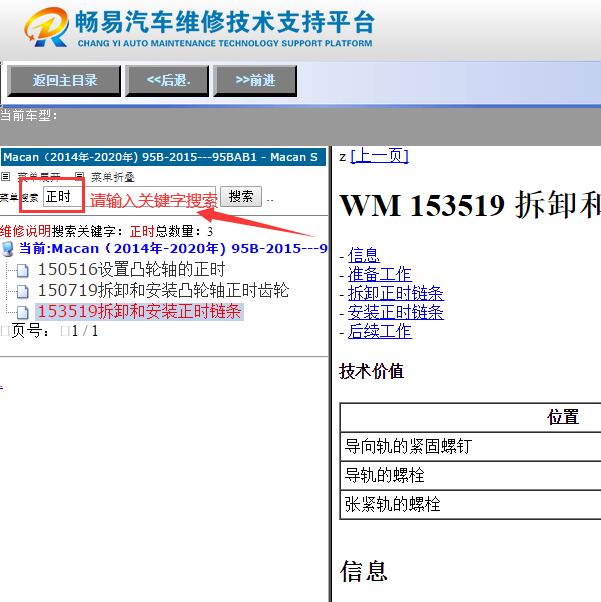Viewport: 601px width, 602px height.
Task: Click the 菜单折叠 list icon
Action: [79, 177]
